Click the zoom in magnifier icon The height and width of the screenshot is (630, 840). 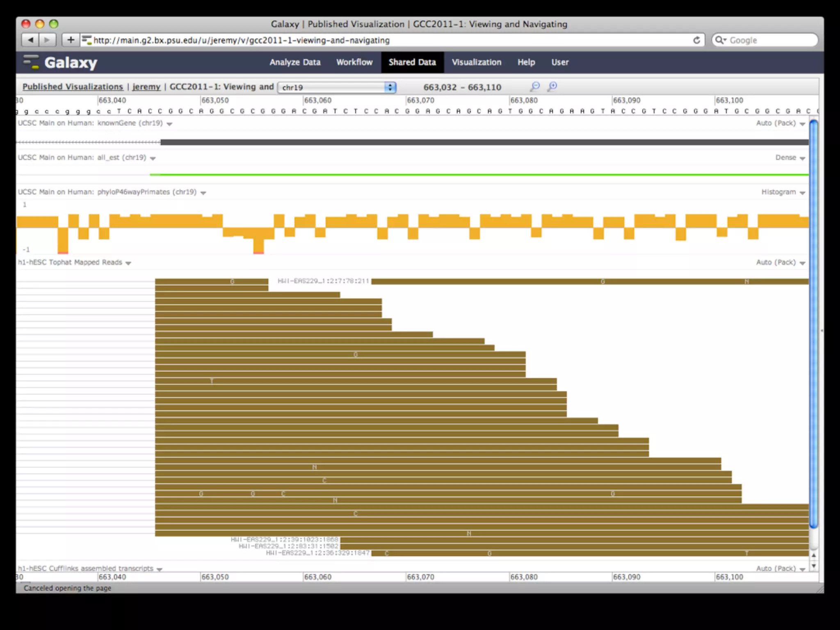point(552,87)
